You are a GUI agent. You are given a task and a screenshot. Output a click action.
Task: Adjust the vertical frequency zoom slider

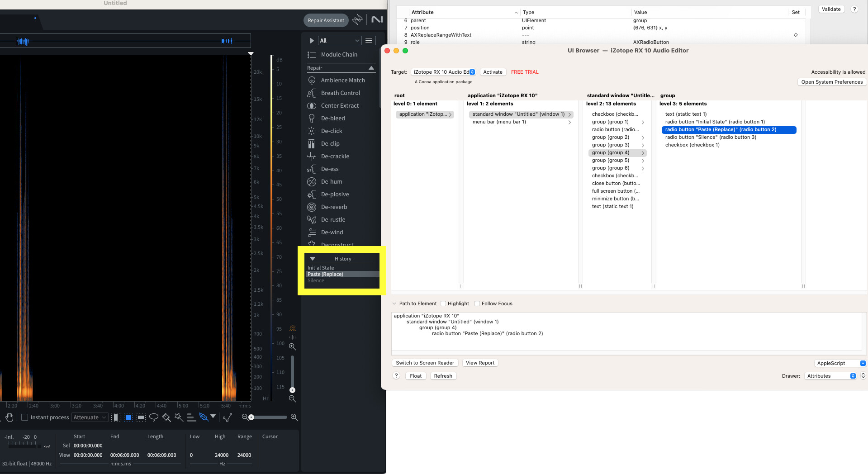click(292, 374)
